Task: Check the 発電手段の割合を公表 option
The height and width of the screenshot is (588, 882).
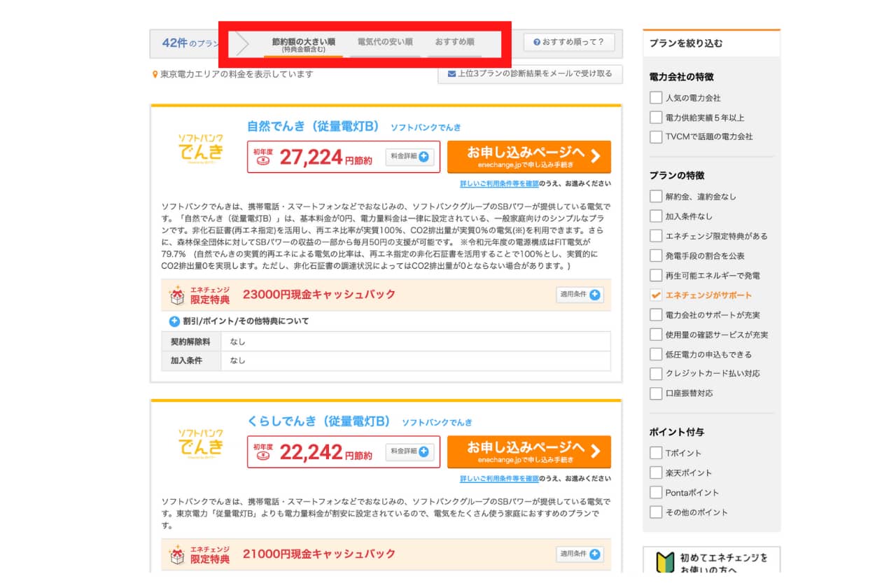Action: (x=656, y=255)
